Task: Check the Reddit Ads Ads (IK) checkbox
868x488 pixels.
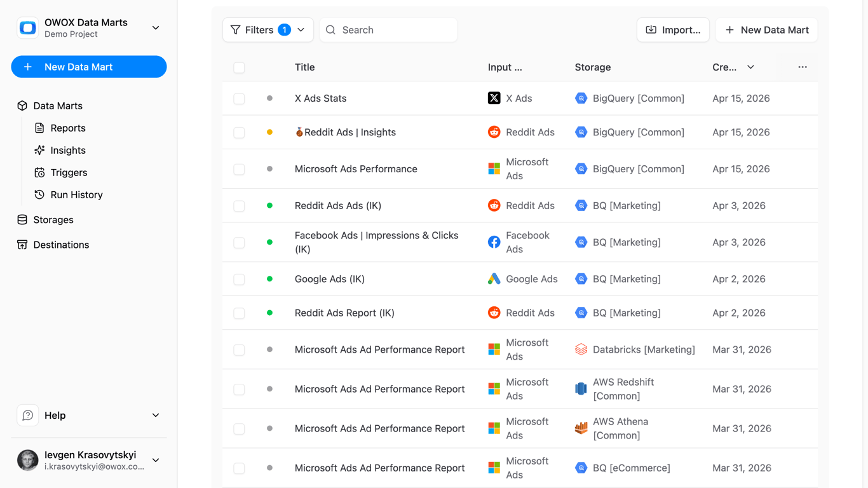Action: click(239, 206)
